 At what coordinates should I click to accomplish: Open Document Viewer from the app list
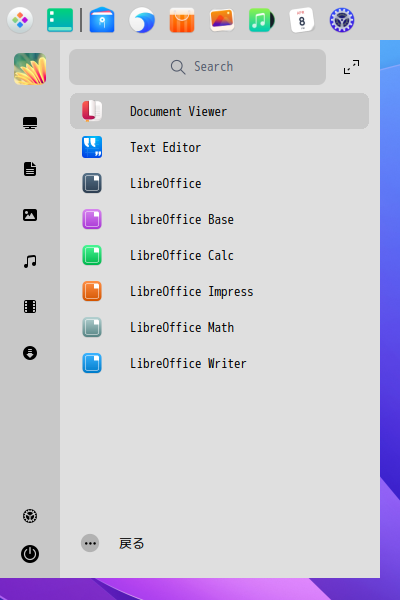coord(219,111)
